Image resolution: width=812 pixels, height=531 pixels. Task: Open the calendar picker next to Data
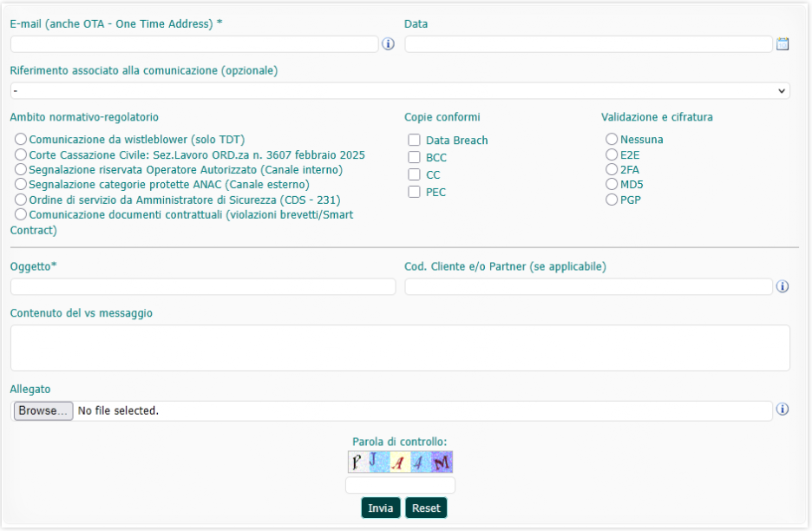tap(783, 44)
